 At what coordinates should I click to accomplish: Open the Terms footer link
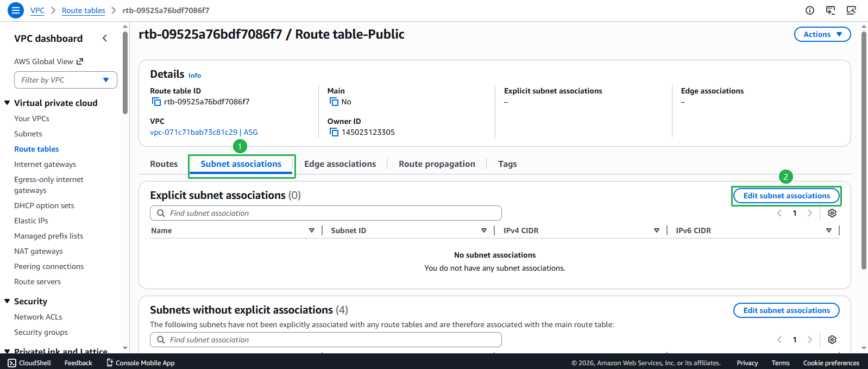[x=781, y=362]
